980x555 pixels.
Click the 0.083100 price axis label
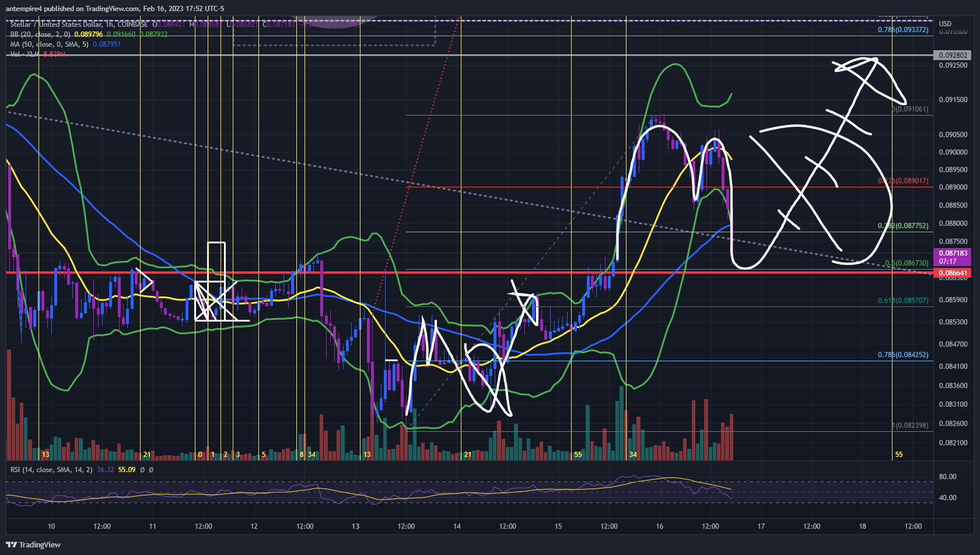(953, 404)
